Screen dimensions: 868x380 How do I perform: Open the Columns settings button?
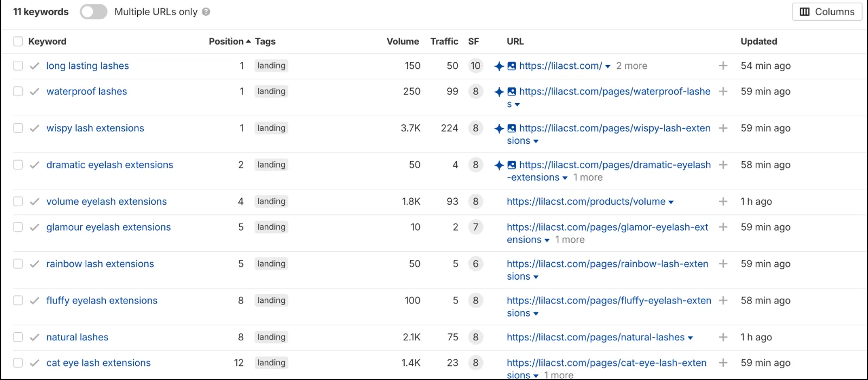coord(827,12)
